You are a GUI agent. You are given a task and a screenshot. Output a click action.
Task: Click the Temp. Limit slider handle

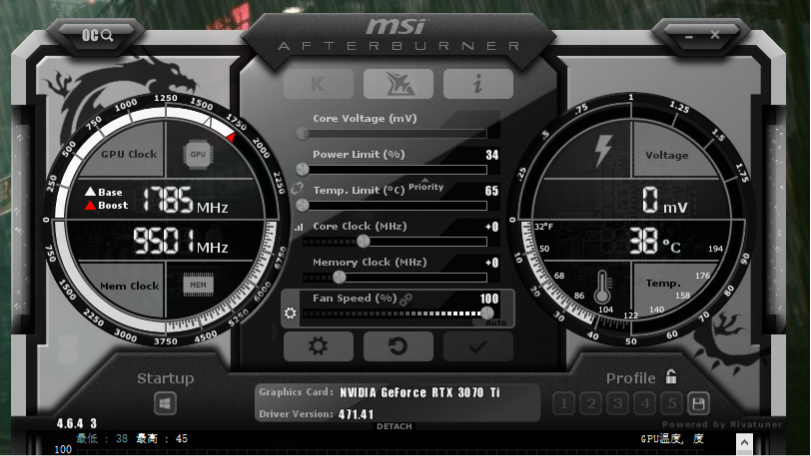[303, 206]
